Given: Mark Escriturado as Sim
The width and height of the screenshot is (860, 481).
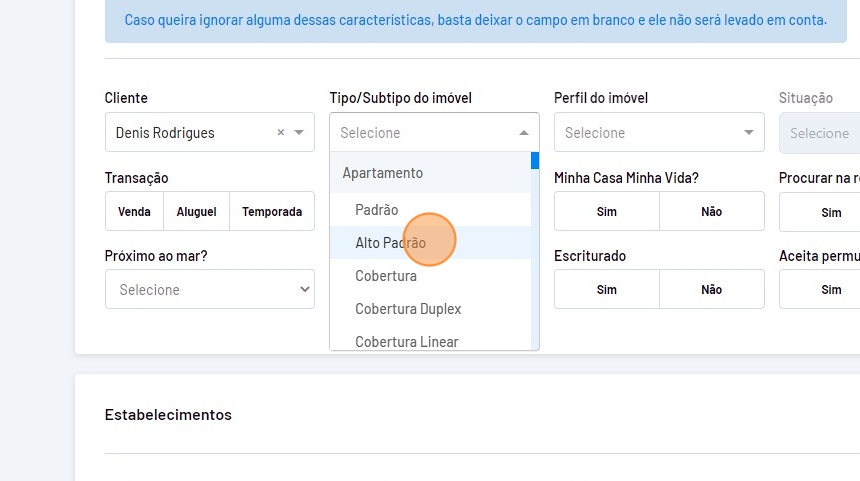Looking at the screenshot, I should tap(607, 290).
